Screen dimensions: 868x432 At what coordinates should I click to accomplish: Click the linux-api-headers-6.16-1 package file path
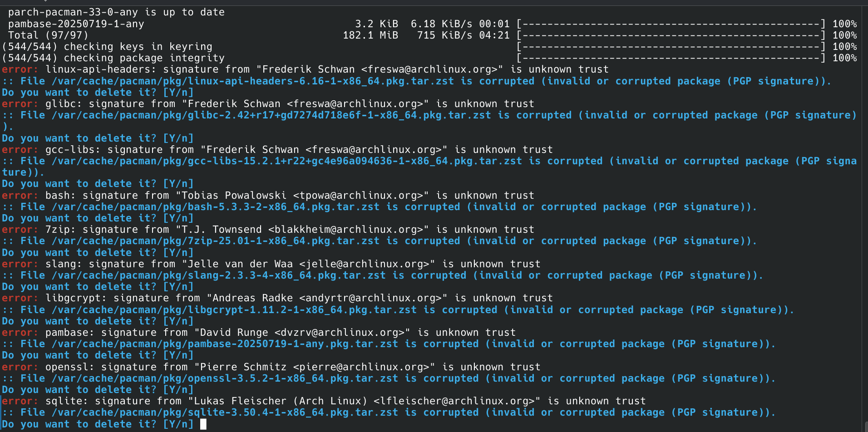coord(252,81)
